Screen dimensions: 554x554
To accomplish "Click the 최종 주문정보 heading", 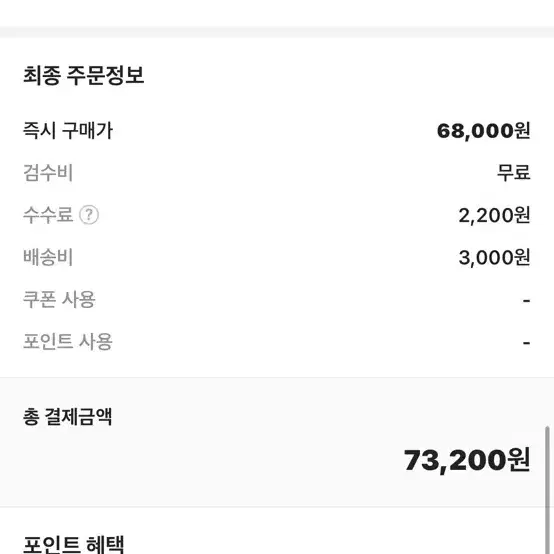I will click(x=84, y=75).
